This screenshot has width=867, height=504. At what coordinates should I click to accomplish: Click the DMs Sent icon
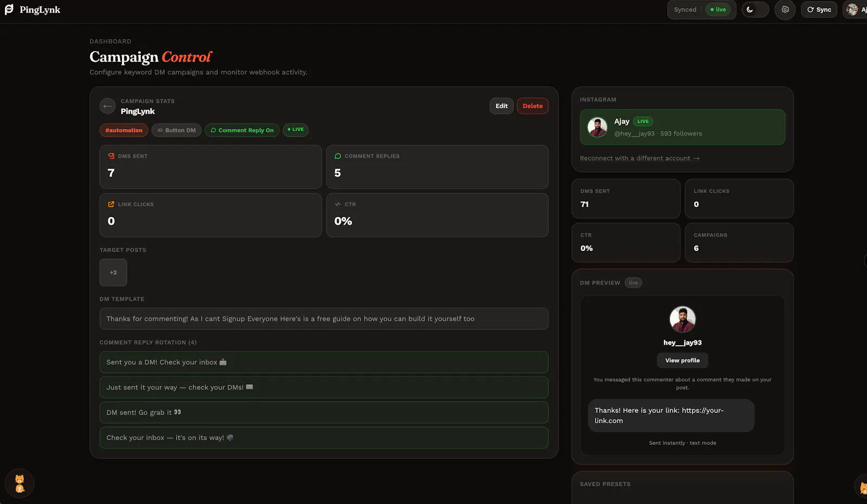(x=111, y=156)
